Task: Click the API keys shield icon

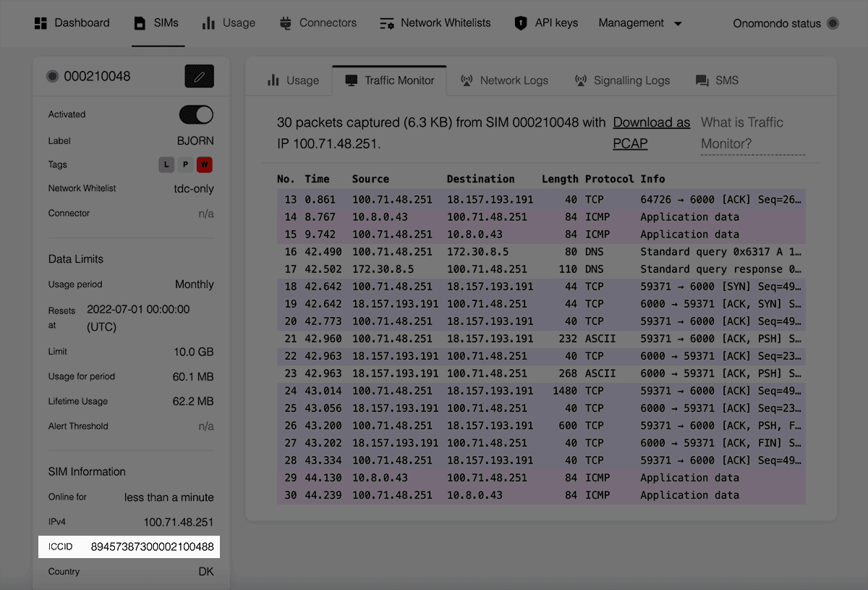Action: 520,23
